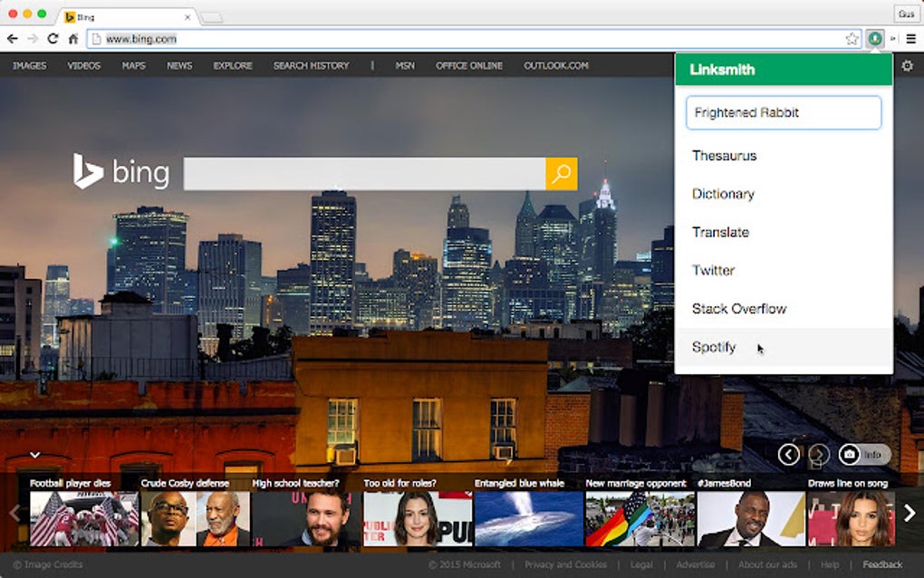924x578 pixels.
Task: Open Crude Cosby defense story thumbnail
Action: coord(196,519)
